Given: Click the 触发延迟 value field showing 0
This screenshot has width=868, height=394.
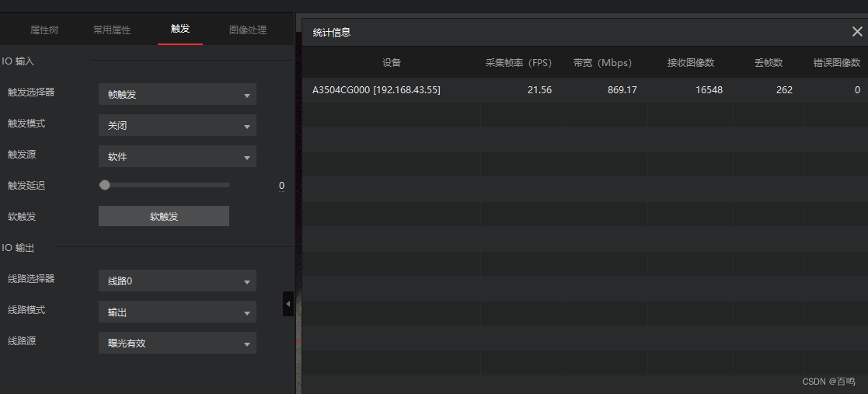Looking at the screenshot, I should tap(281, 186).
